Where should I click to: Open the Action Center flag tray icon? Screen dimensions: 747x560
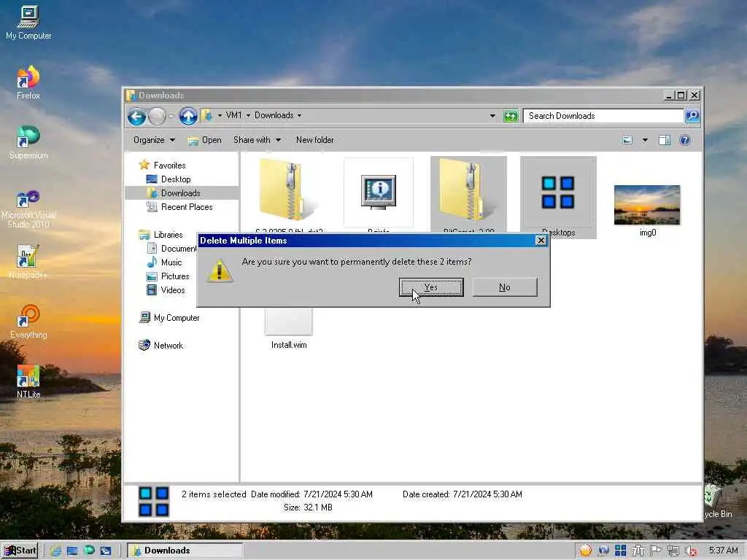click(656, 551)
